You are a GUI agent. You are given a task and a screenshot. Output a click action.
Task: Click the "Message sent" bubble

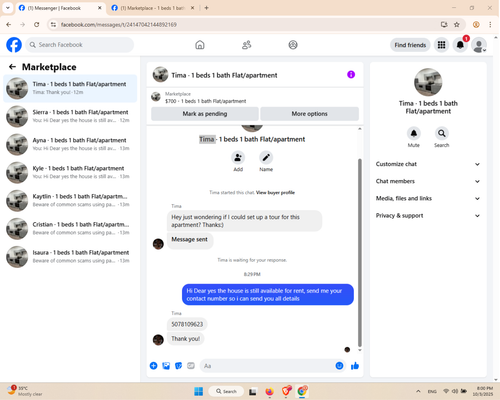click(190, 239)
